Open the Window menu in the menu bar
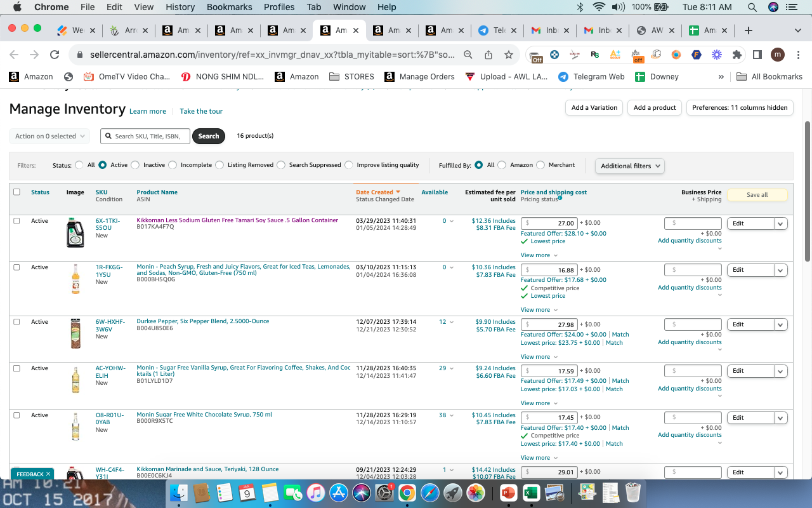This screenshot has width=812, height=508. 350,7
